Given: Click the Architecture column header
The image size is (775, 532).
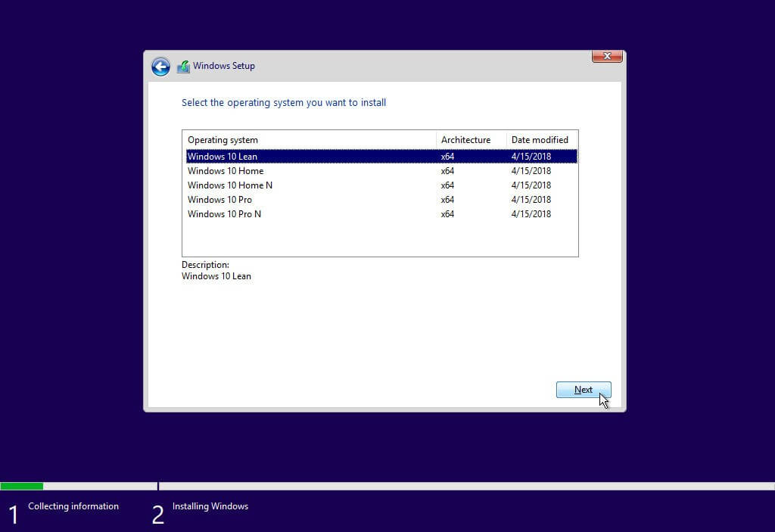Looking at the screenshot, I should pyautogui.click(x=471, y=140).
